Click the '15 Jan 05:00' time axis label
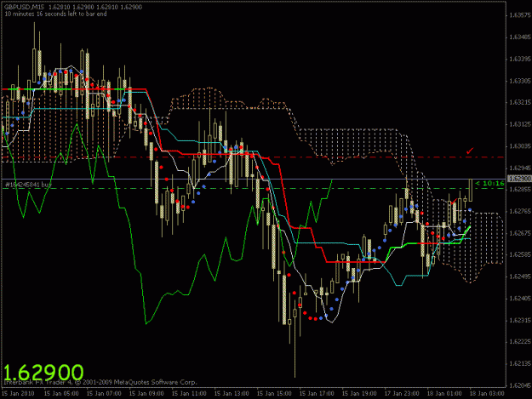This screenshot has height=399, width=532. [x=61, y=393]
